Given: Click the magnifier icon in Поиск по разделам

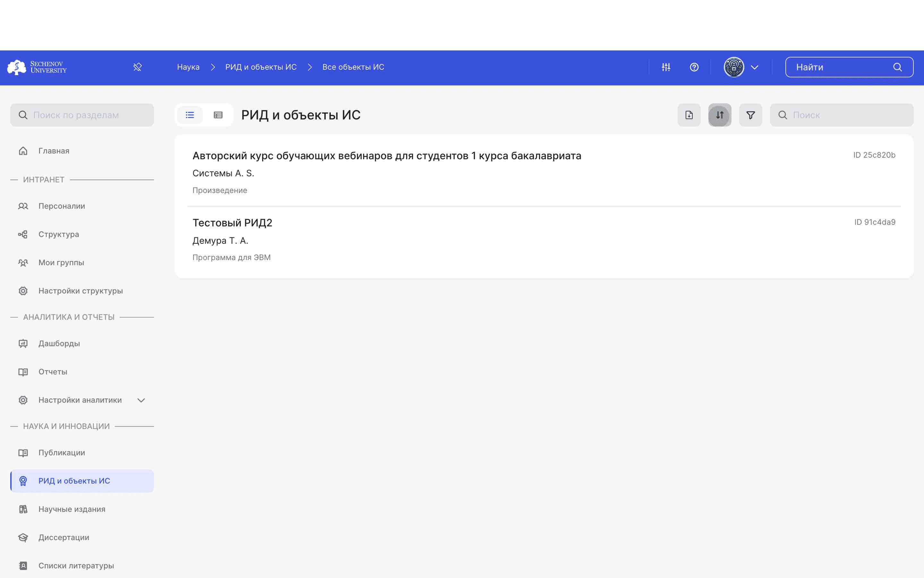Looking at the screenshot, I should click(23, 115).
